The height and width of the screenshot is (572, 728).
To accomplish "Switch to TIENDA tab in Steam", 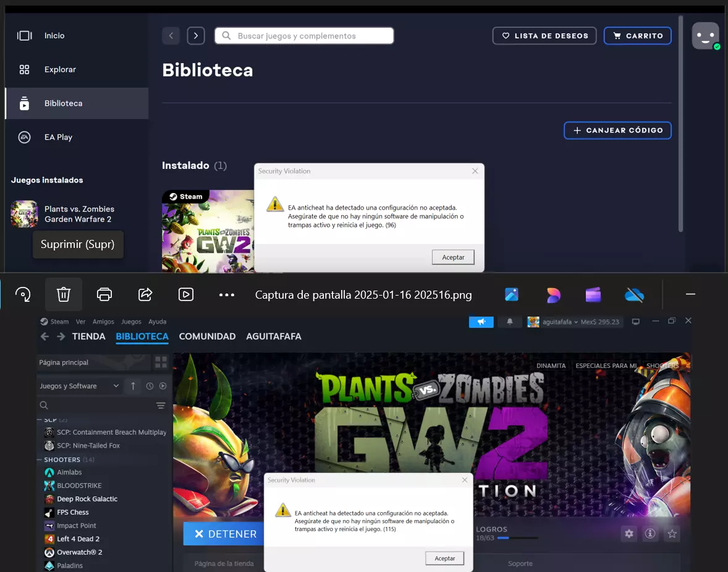I will (88, 336).
